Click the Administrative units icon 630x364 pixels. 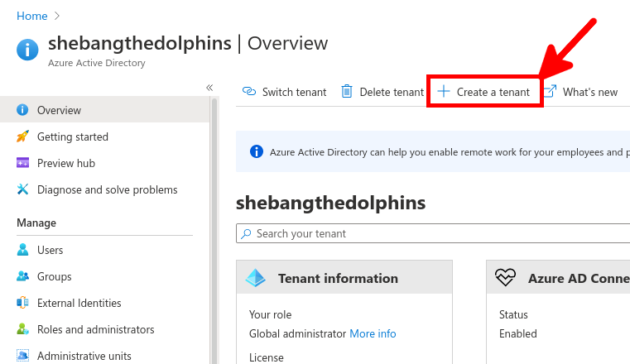[22, 356]
